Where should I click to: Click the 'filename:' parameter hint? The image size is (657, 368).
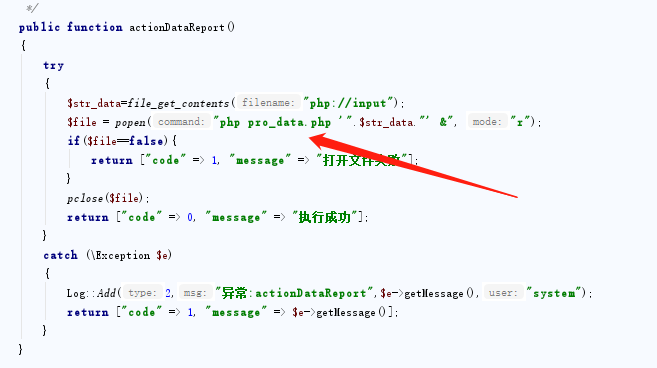point(269,103)
